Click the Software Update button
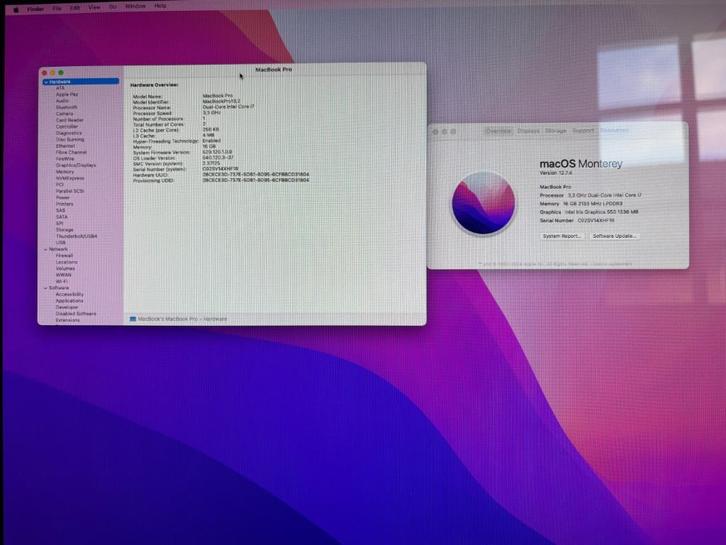726x545 pixels. click(x=614, y=236)
